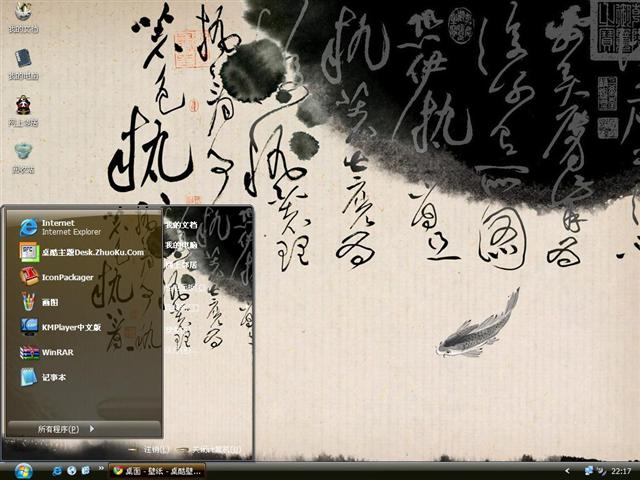640x480 pixels.
Task: Launch the KMPlayer中文版 icon
Action: [29, 327]
